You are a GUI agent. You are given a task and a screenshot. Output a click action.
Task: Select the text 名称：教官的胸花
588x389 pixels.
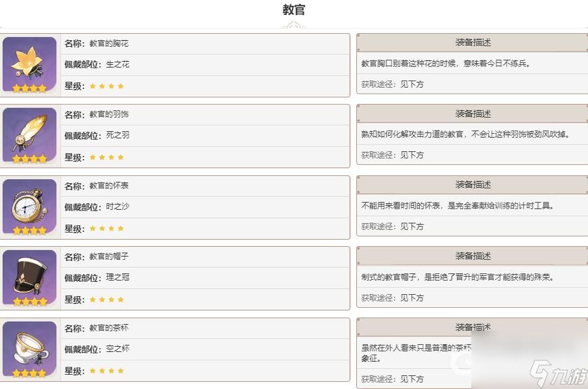[96, 44]
